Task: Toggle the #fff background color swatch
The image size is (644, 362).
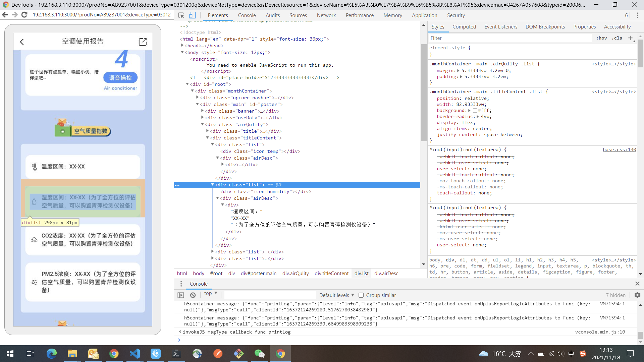Action: pos(475,111)
